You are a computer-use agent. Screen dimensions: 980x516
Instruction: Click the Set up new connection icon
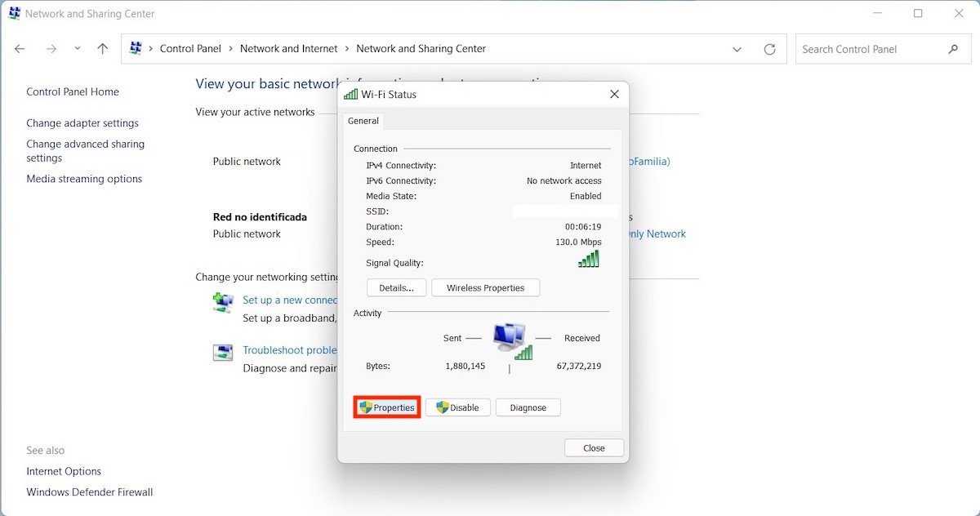click(223, 302)
